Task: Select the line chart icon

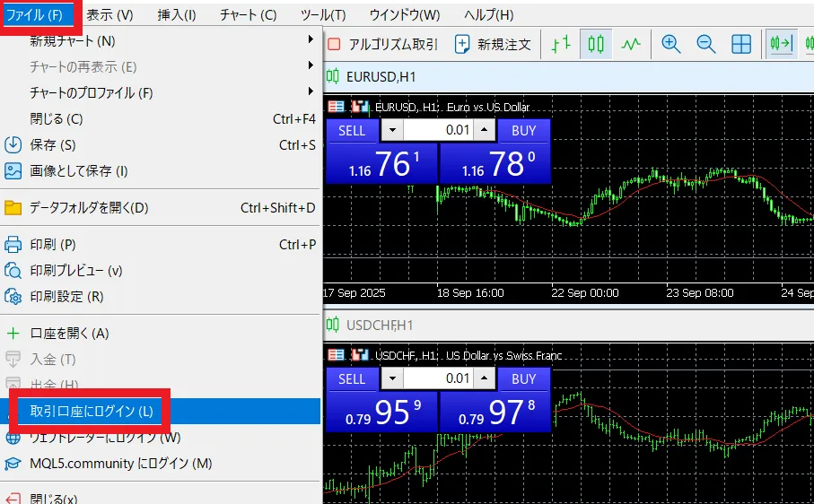Action: [x=631, y=44]
